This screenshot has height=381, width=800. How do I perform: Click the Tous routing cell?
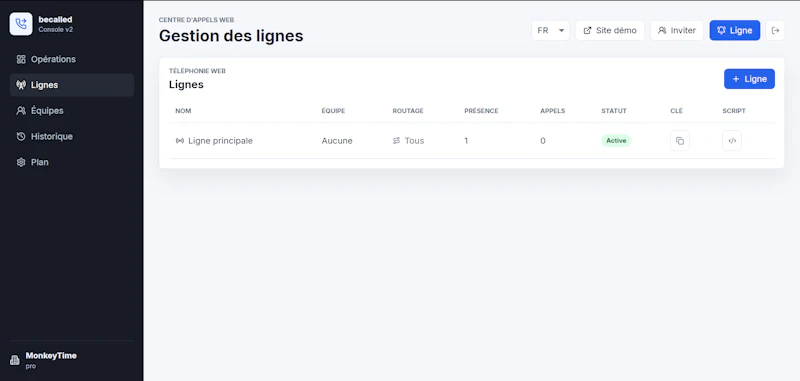(414, 141)
